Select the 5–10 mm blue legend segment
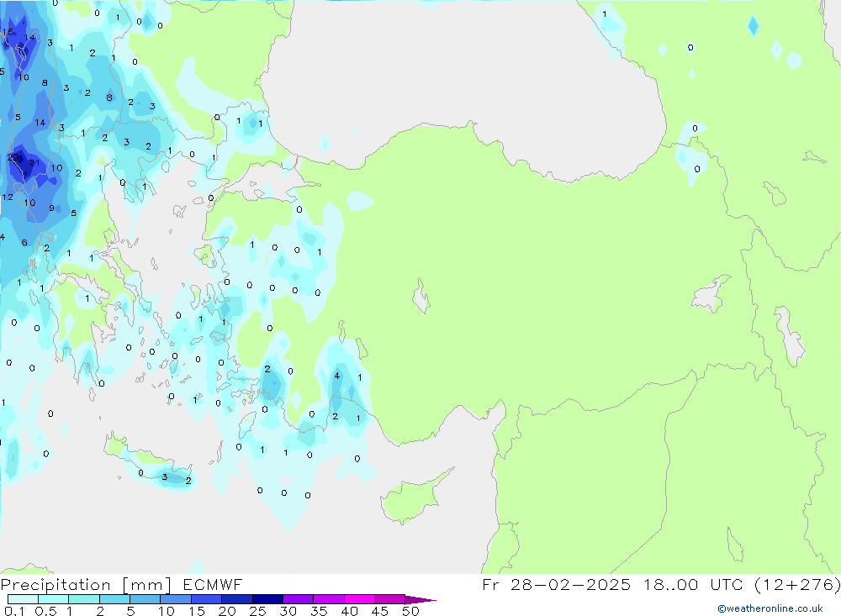The image size is (841, 616). point(145,599)
